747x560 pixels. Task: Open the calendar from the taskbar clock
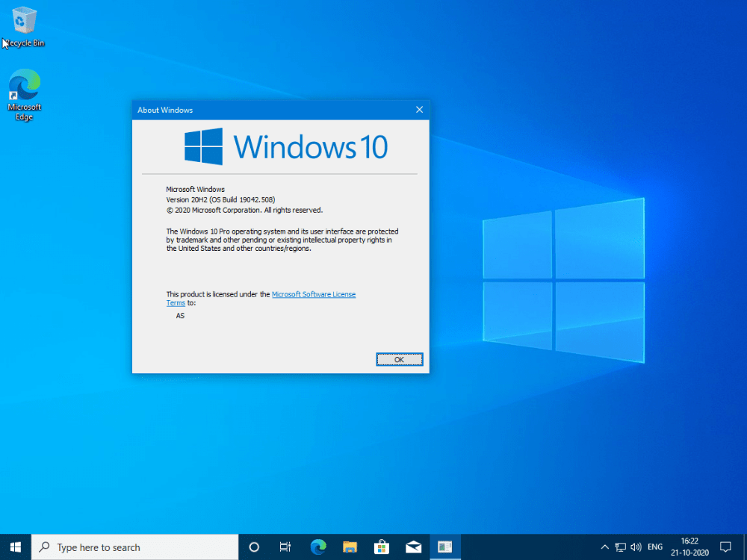[689, 547]
